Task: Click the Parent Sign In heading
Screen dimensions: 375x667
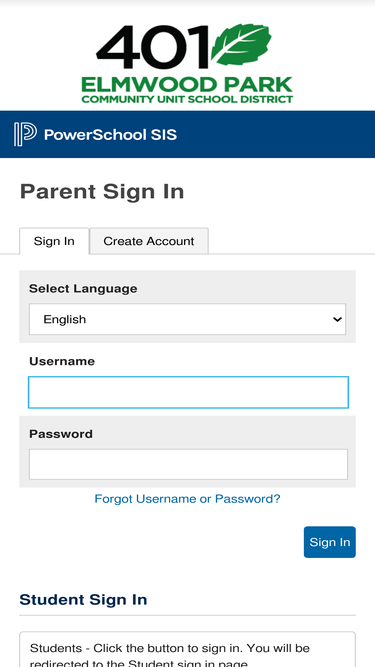Action: click(102, 192)
